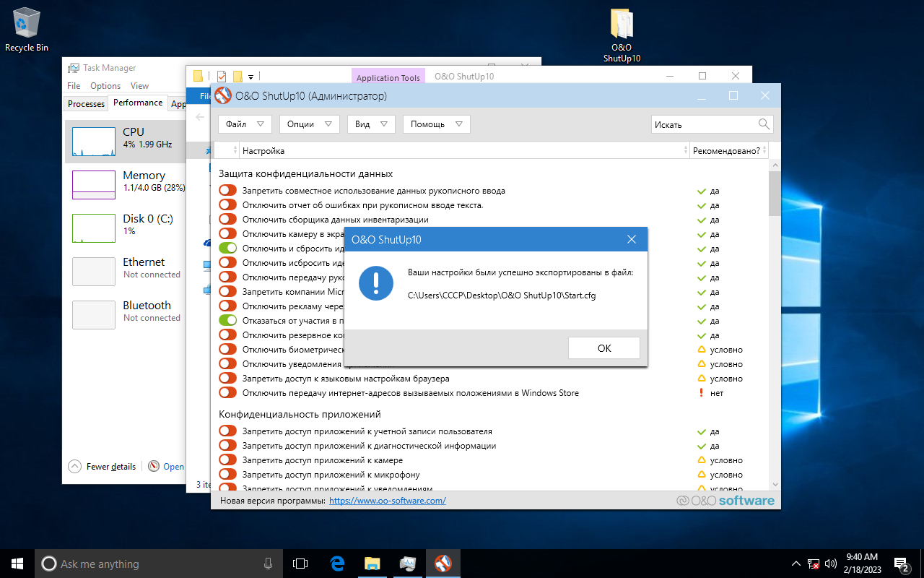924x578 pixels.
Task: Click the folder icon in Explorer title bar
Action: [x=198, y=76]
